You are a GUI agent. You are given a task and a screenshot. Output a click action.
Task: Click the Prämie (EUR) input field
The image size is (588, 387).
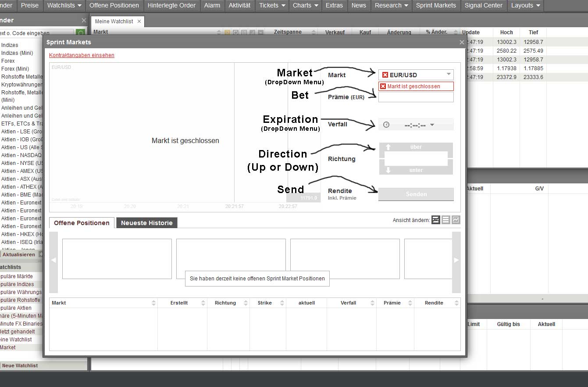tap(416, 97)
